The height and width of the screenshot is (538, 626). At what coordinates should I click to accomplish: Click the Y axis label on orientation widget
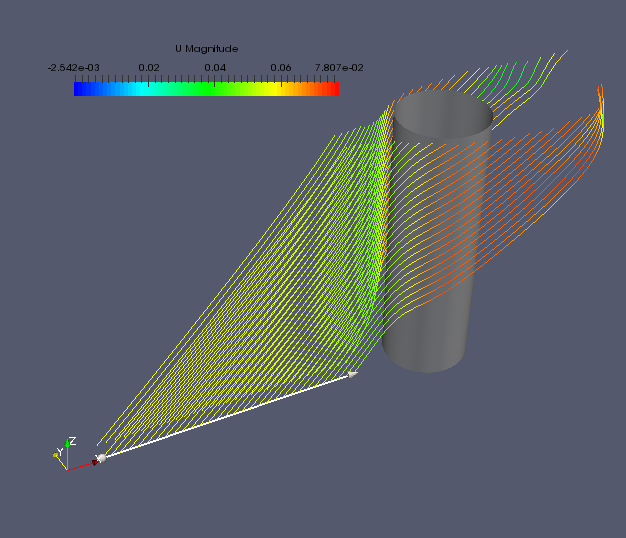pos(60,452)
